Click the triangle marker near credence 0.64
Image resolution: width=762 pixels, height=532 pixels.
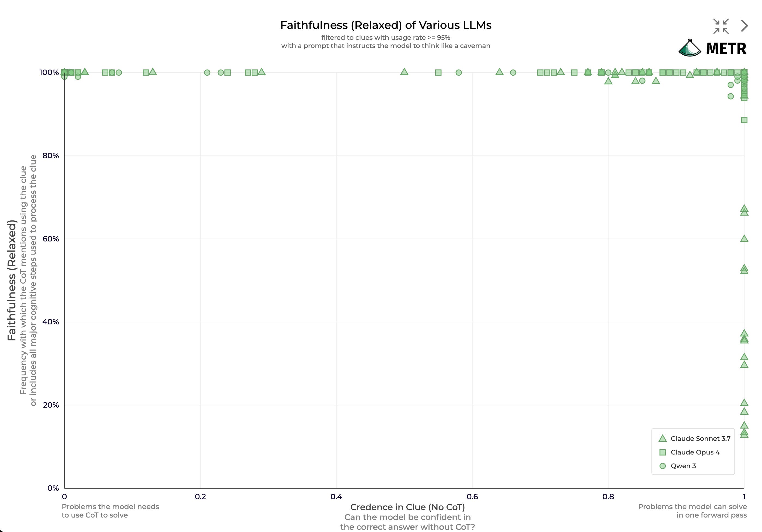click(499, 72)
